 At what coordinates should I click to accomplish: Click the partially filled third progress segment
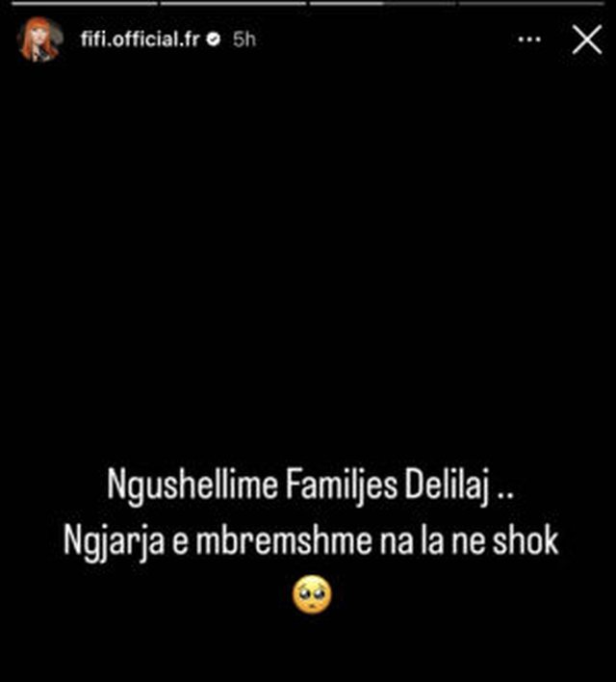(382, 4)
